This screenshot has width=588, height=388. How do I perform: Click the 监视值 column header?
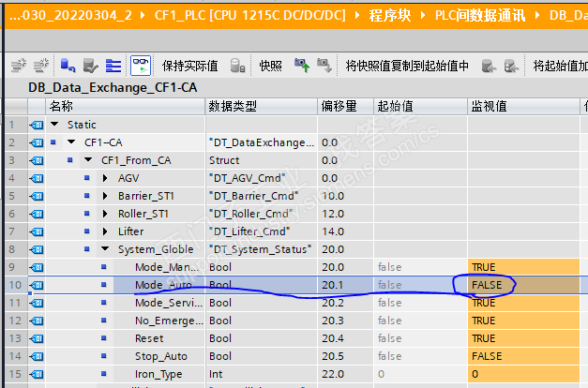tap(523, 107)
